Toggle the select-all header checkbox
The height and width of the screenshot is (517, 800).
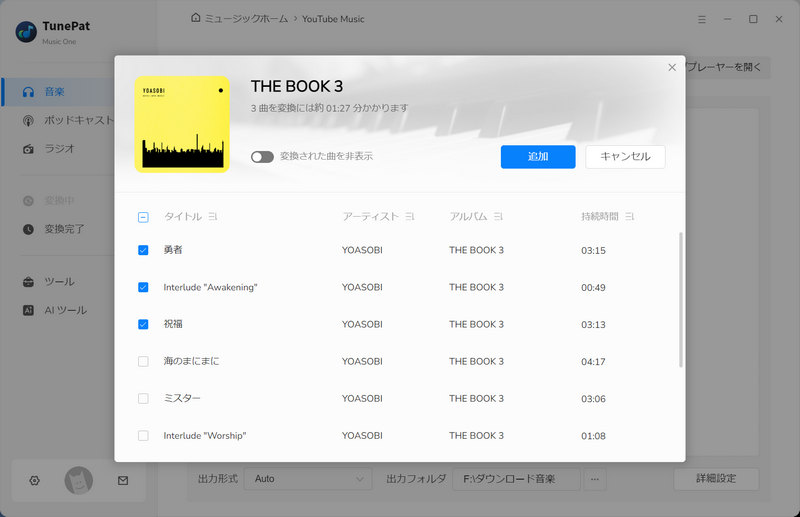click(x=143, y=217)
